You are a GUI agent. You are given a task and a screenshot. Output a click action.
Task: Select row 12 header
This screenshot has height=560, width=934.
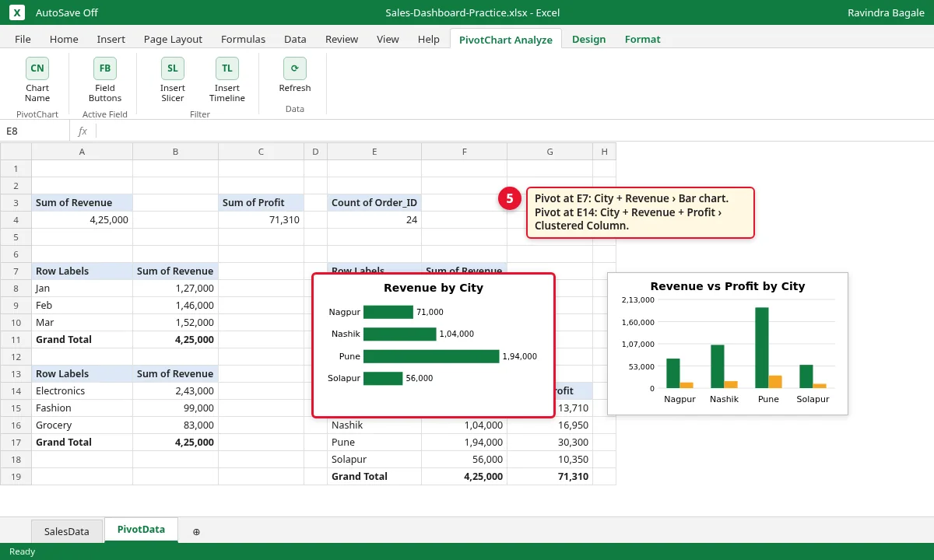point(16,357)
